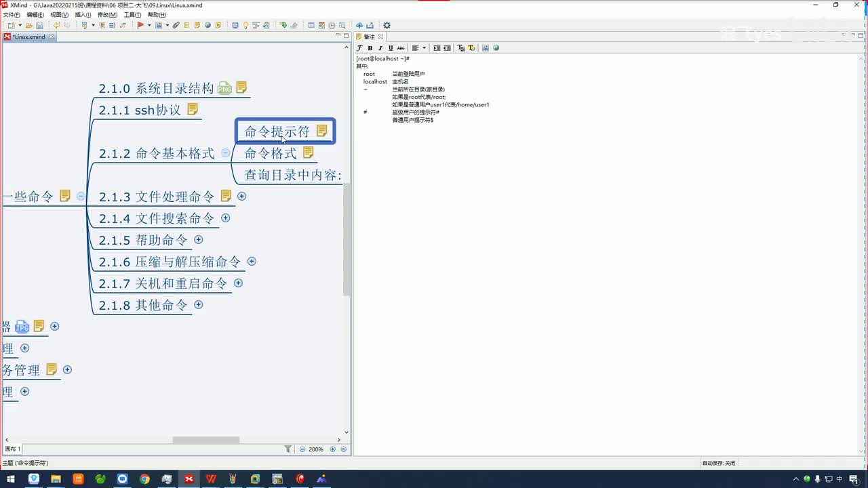
Task: Open Google Chrome from the taskbar
Action: click(x=144, y=479)
